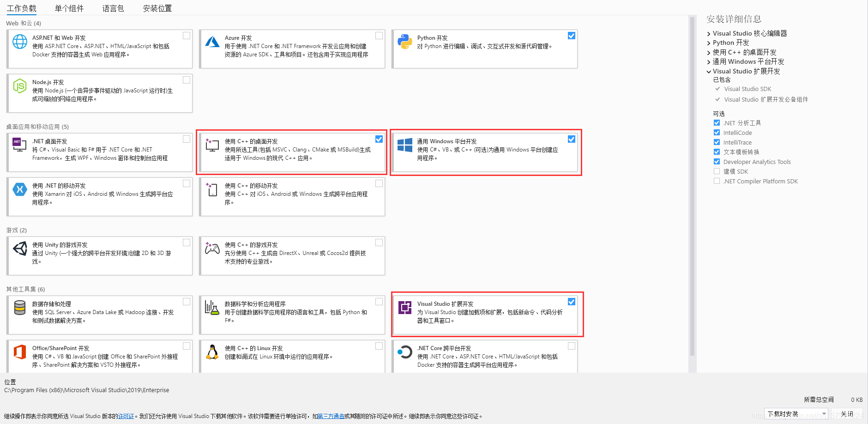This screenshot has width=868, height=424.
Task: Check the .NET Compiler Platform SDK component
Action: coord(717,181)
